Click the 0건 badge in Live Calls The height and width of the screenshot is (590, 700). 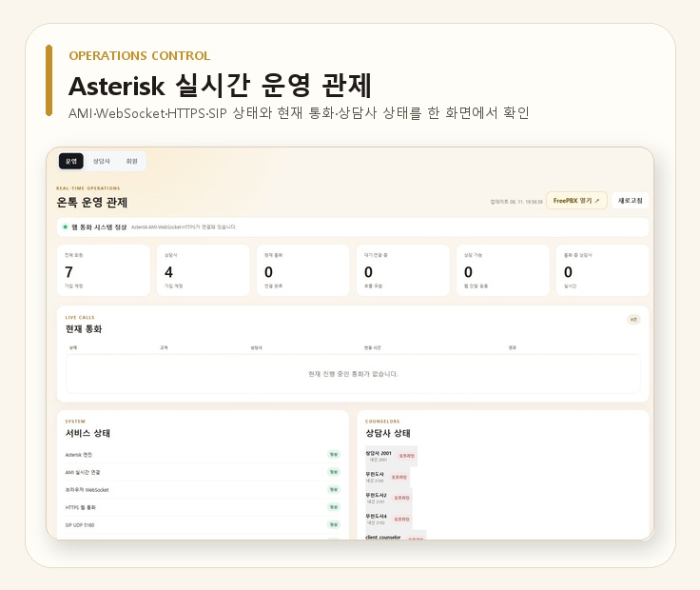(633, 320)
